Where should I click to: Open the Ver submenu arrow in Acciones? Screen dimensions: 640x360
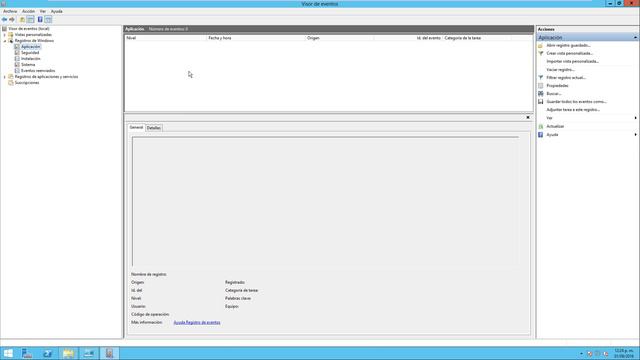(636, 118)
